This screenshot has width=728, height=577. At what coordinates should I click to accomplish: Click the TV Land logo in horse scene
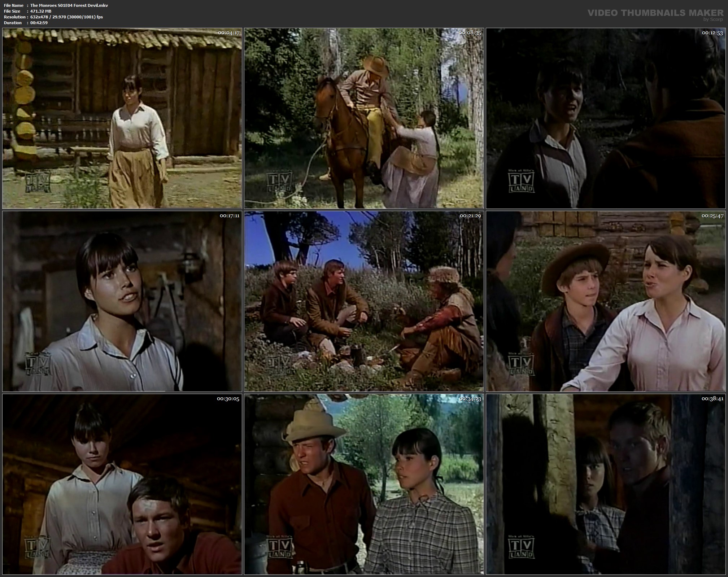click(279, 183)
